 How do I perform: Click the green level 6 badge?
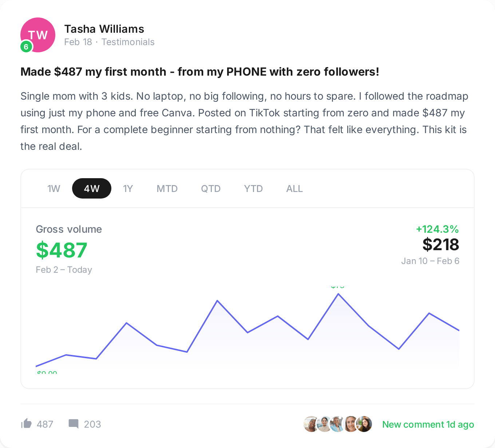pos(26,47)
